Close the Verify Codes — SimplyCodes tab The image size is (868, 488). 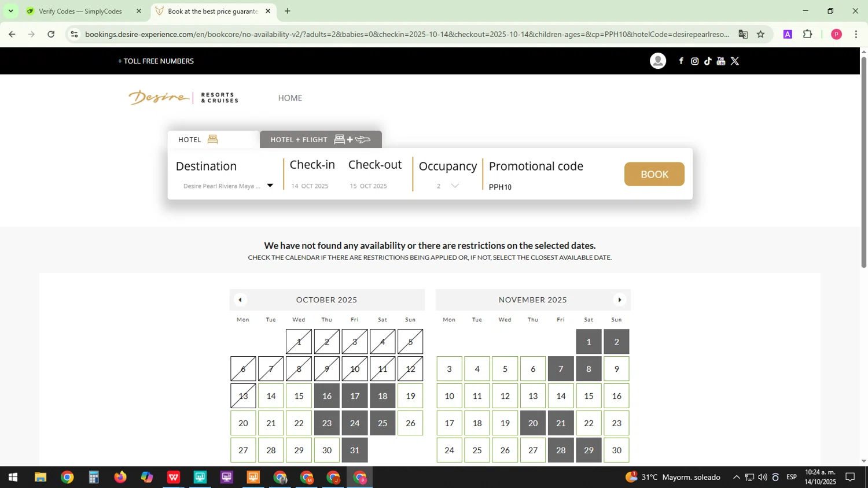[139, 11]
